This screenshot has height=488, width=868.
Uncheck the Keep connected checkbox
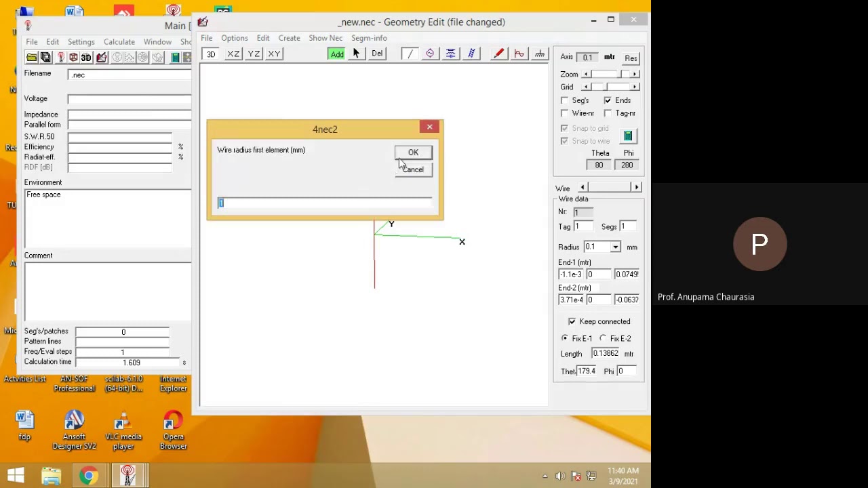(x=572, y=321)
